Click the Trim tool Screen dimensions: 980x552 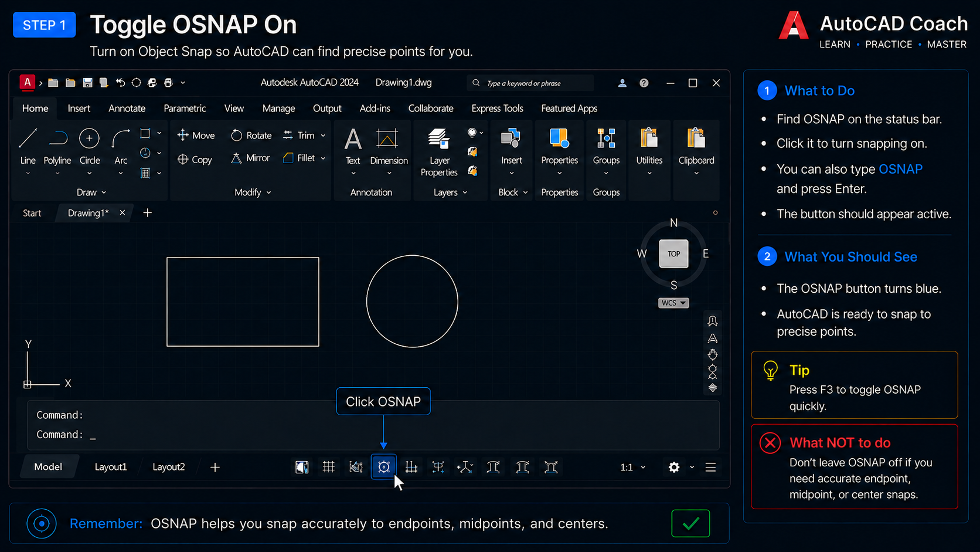point(299,136)
